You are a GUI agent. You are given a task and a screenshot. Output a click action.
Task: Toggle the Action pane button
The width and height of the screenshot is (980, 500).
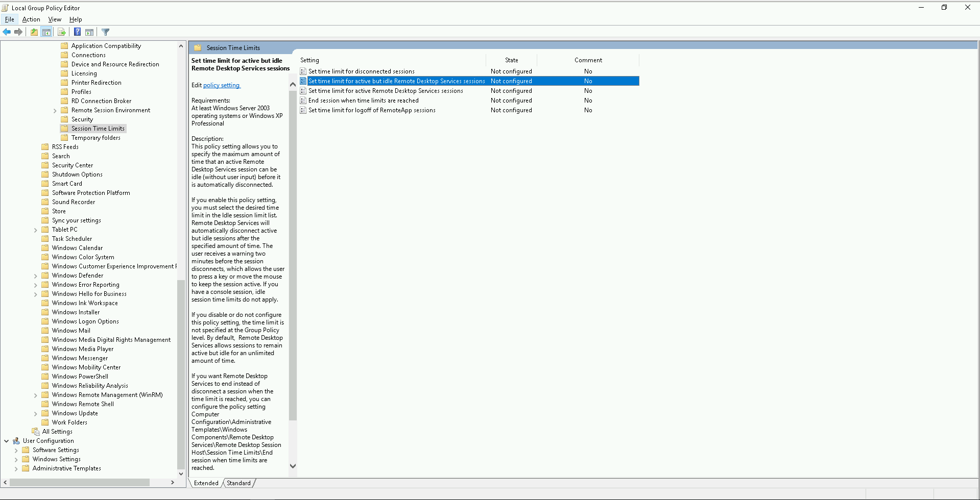point(89,32)
